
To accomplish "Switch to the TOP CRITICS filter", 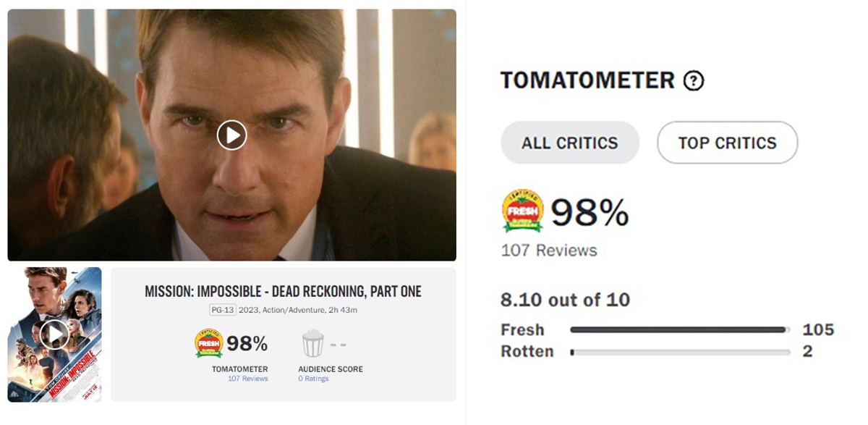I will click(x=727, y=143).
